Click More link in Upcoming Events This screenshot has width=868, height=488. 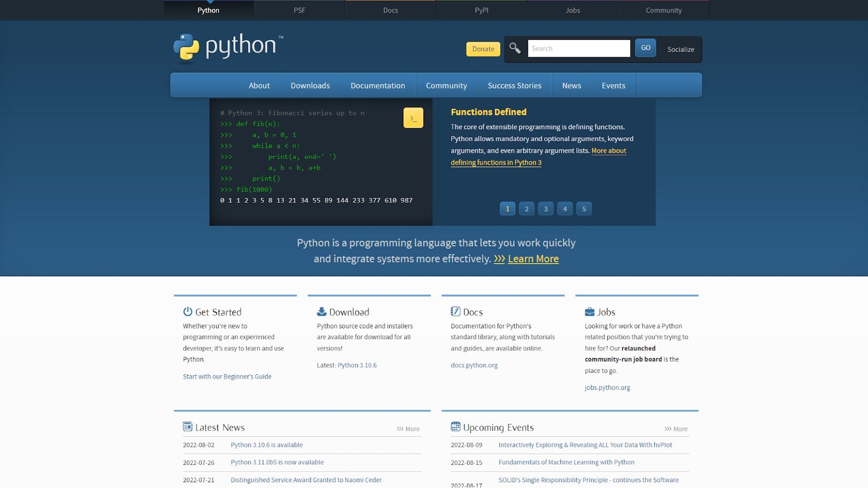(676, 429)
